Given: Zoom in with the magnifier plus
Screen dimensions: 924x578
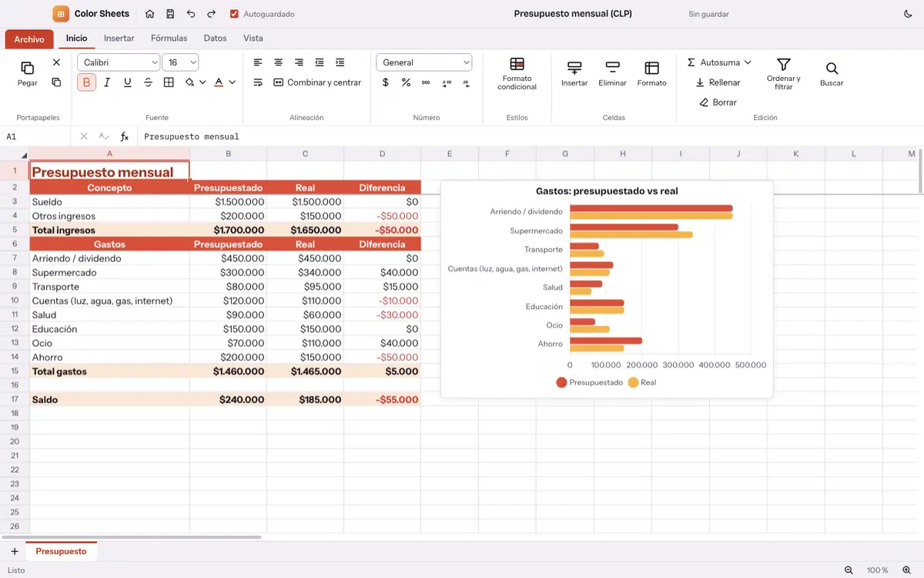Looking at the screenshot, I should (906, 570).
